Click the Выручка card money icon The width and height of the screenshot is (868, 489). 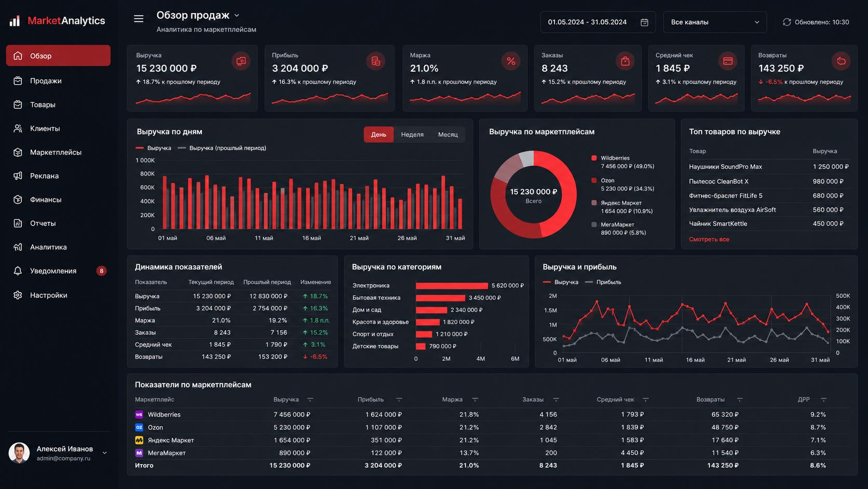pyautogui.click(x=241, y=61)
